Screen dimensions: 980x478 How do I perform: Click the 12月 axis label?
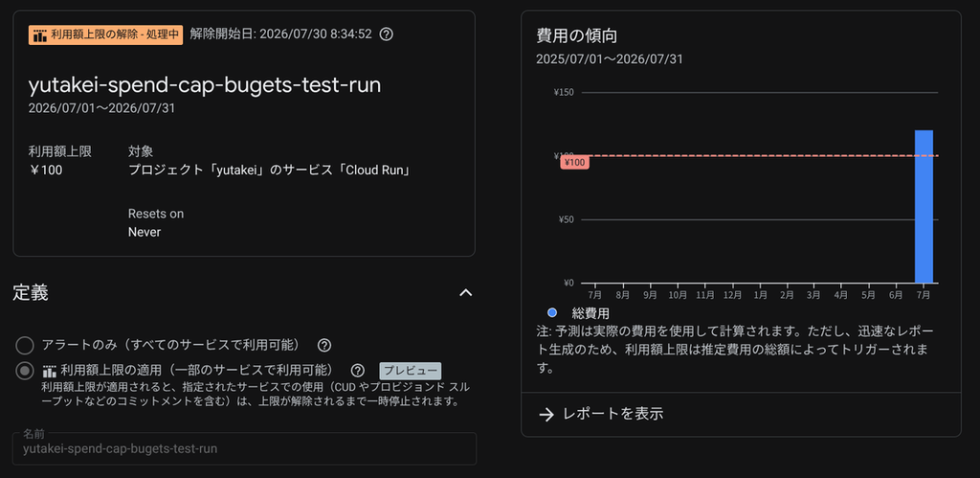pyautogui.click(x=732, y=294)
